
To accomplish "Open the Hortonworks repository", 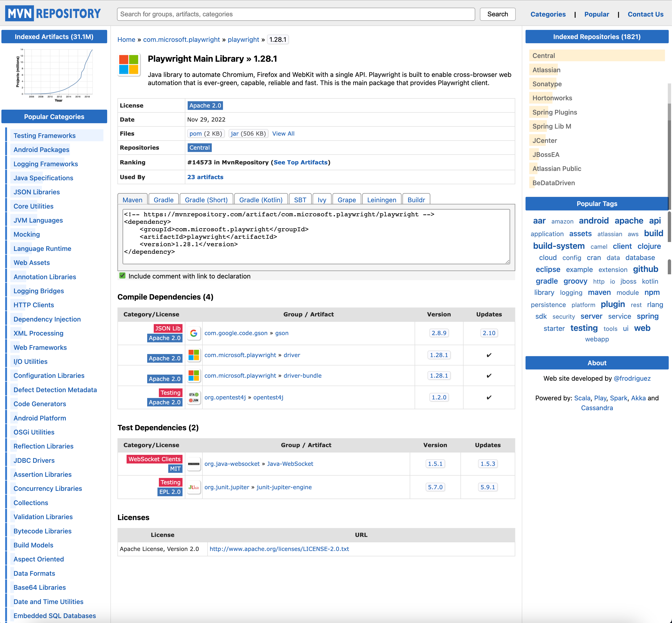I will pyautogui.click(x=552, y=98).
